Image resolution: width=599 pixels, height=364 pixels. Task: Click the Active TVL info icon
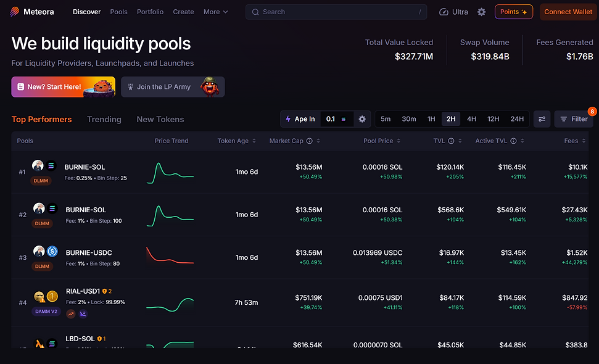point(513,141)
